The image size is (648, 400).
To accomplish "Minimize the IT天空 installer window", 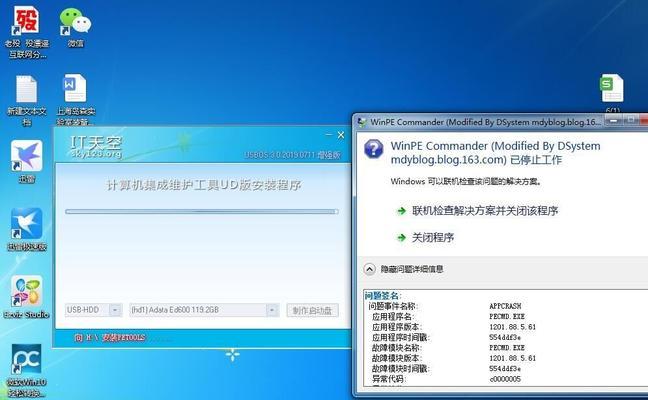I will [329, 135].
